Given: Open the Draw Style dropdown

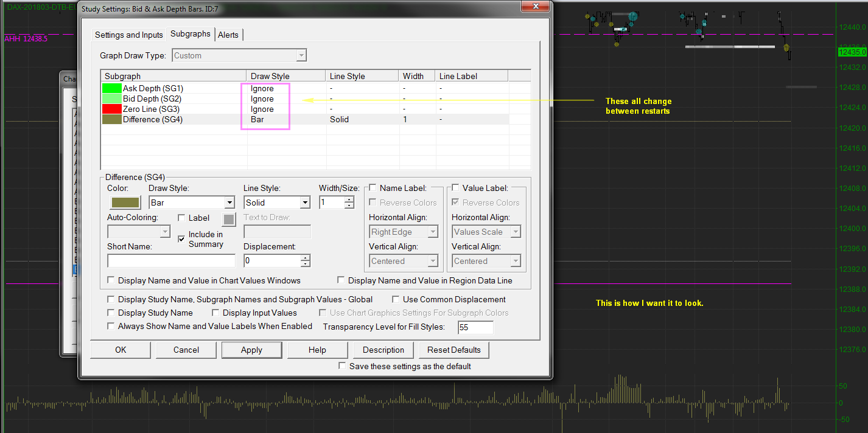Looking at the screenshot, I should coord(229,203).
